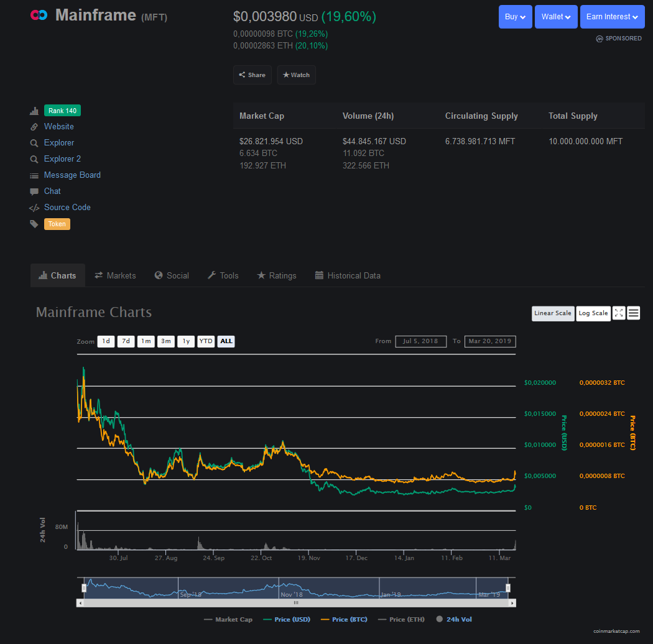Click the Website chain-link icon
This screenshot has width=653, height=644.
(x=34, y=127)
